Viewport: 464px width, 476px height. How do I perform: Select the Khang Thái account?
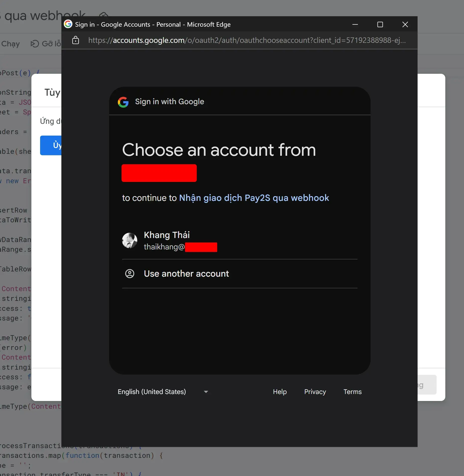point(240,241)
